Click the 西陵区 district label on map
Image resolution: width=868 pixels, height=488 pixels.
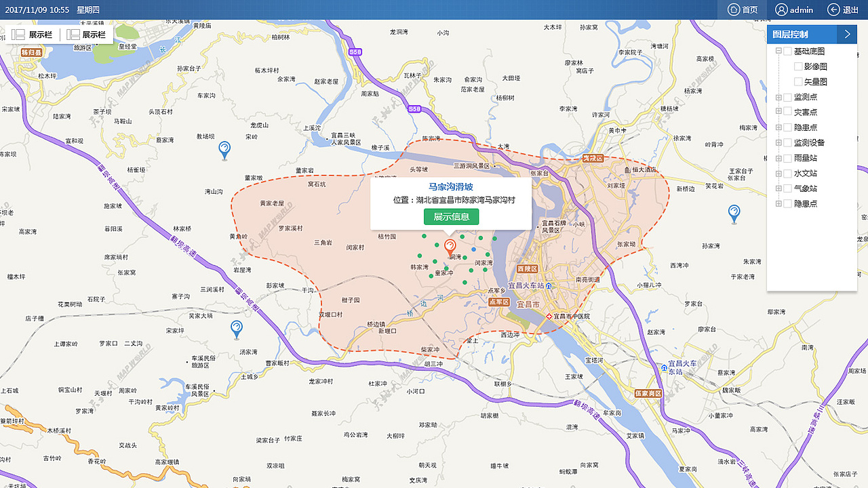(x=527, y=269)
